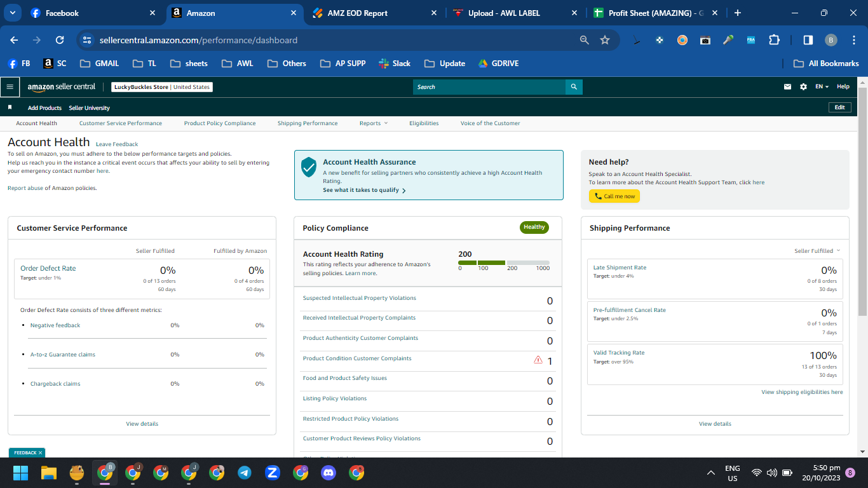Click the Amazon Seller Central logo
Screen dimensions: 868x488
tap(62, 86)
